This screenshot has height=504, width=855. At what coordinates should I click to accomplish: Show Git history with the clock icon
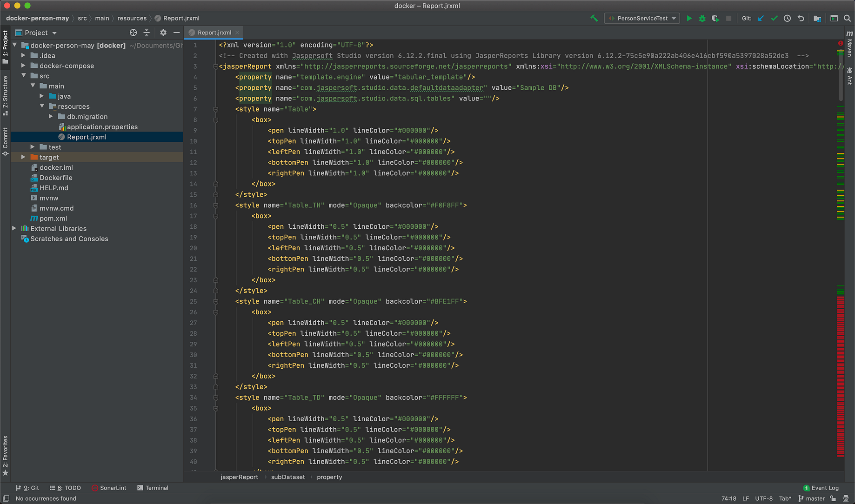click(x=787, y=18)
